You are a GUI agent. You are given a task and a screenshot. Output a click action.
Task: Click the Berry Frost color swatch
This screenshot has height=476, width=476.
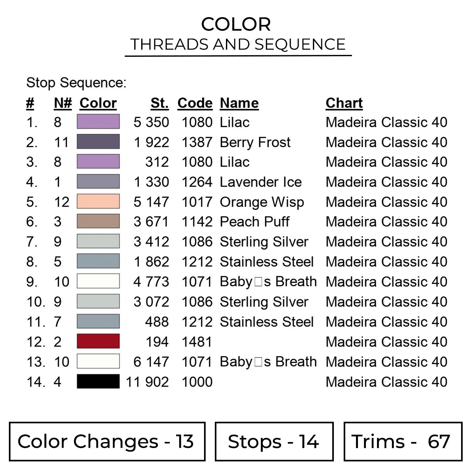[x=98, y=142]
